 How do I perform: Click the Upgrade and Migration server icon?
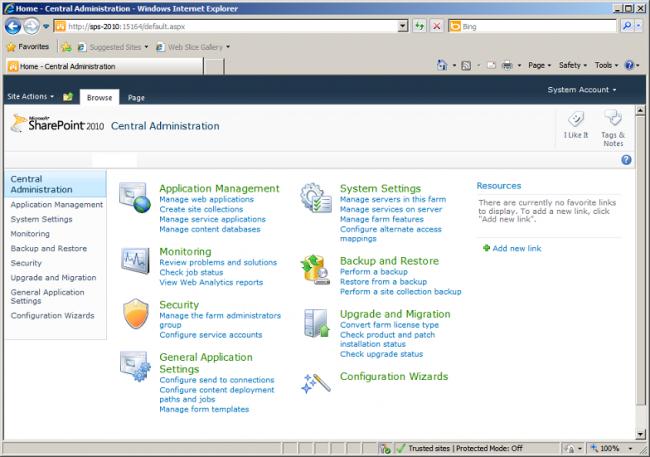[316, 324]
